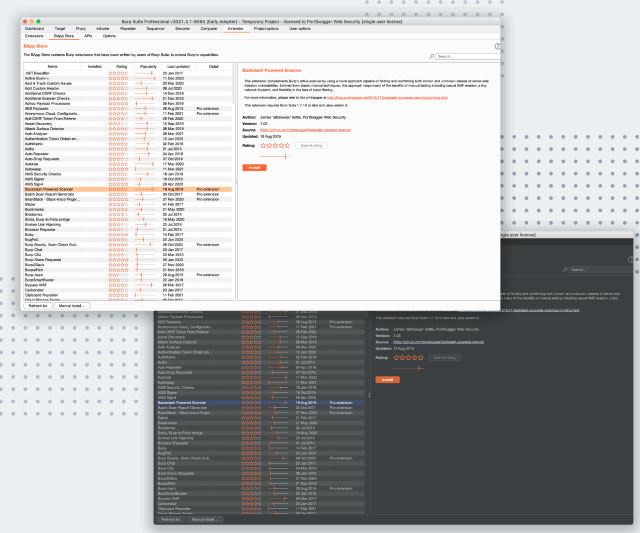The width and height of the screenshot is (640, 533).
Task: Select Bookmarks extension row
Action: (128, 209)
